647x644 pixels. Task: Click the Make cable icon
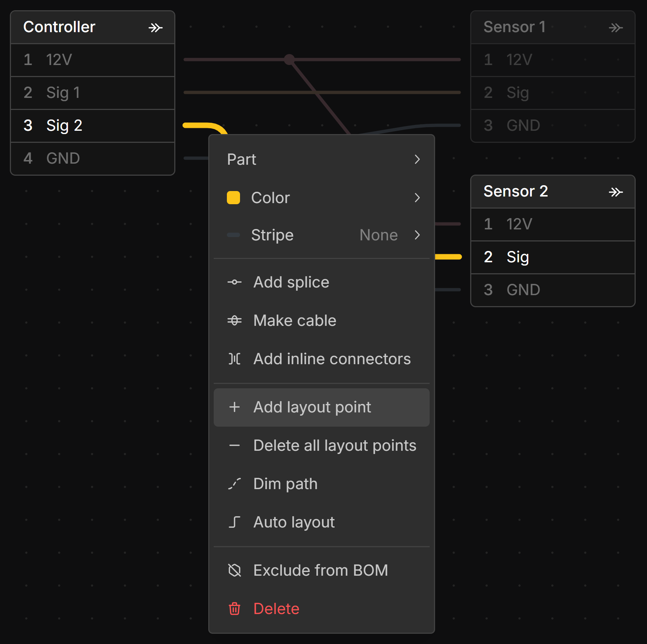pos(234,320)
